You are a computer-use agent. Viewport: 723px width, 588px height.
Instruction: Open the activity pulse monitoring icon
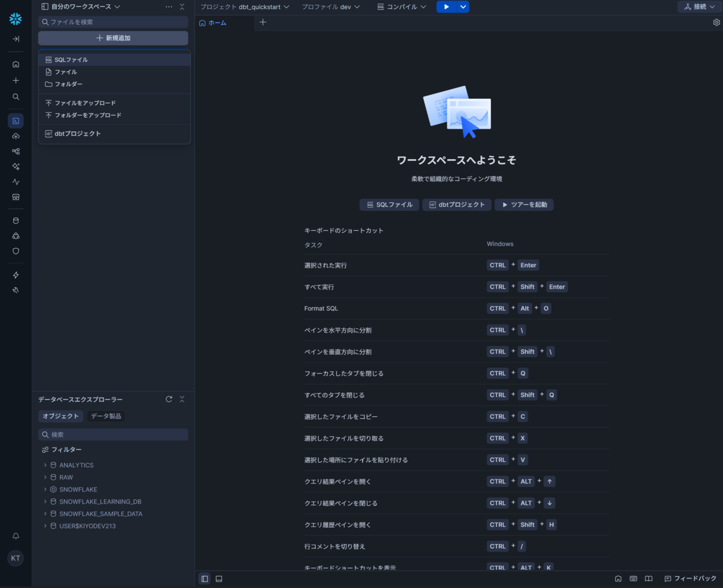tap(16, 181)
